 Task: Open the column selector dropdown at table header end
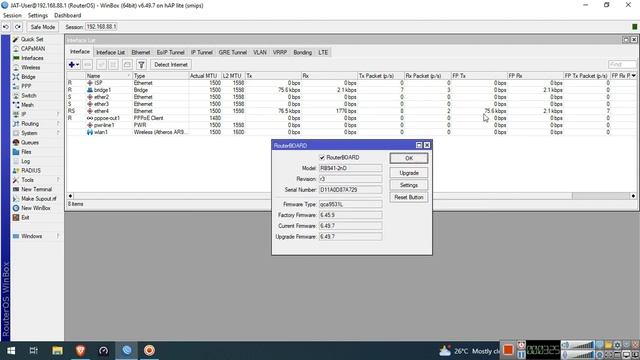(x=633, y=76)
